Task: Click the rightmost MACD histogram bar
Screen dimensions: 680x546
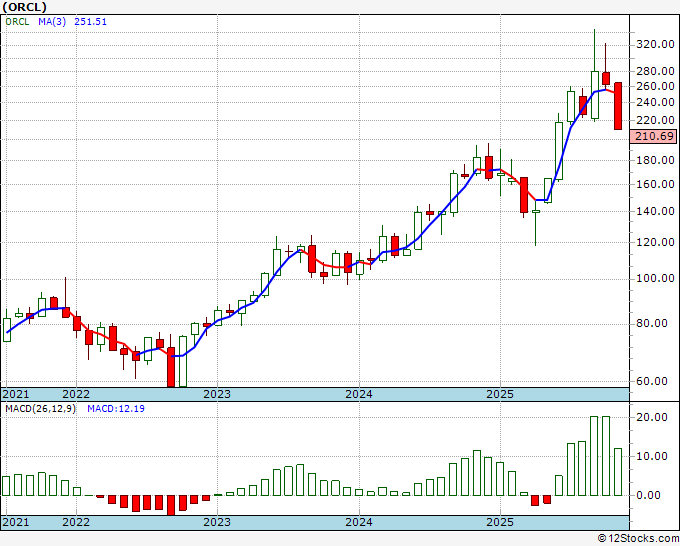Action: (x=618, y=471)
